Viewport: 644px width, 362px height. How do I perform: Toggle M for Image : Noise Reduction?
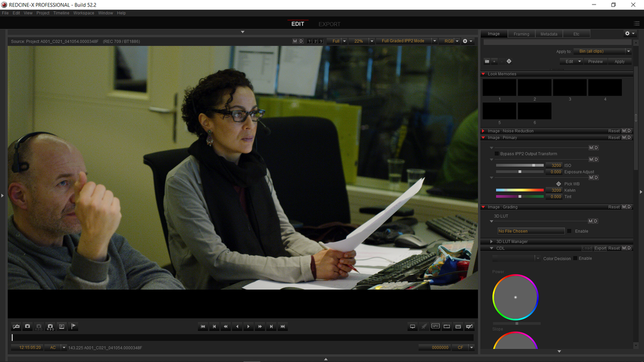(624, 131)
